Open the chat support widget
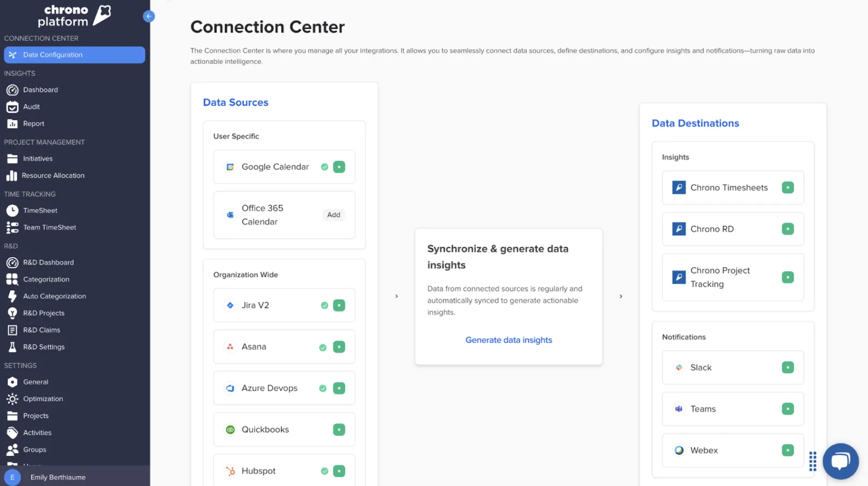This screenshot has height=486, width=868. (x=840, y=461)
